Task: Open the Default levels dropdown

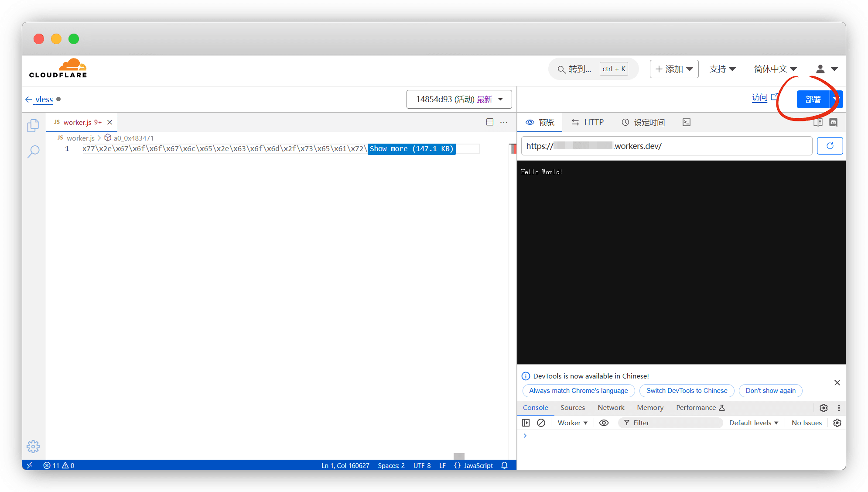Action: pyautogui.click(x=753, y=423)
